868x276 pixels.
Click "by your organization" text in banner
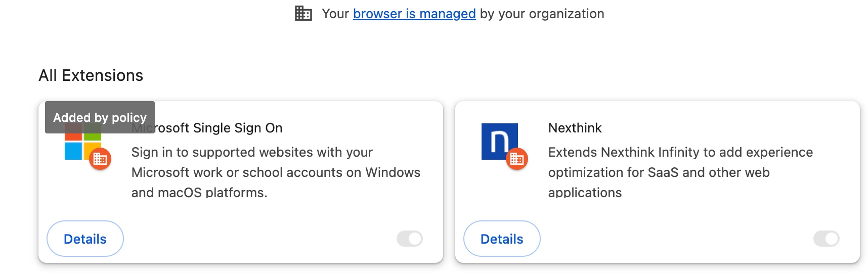(x=542, y=14)
